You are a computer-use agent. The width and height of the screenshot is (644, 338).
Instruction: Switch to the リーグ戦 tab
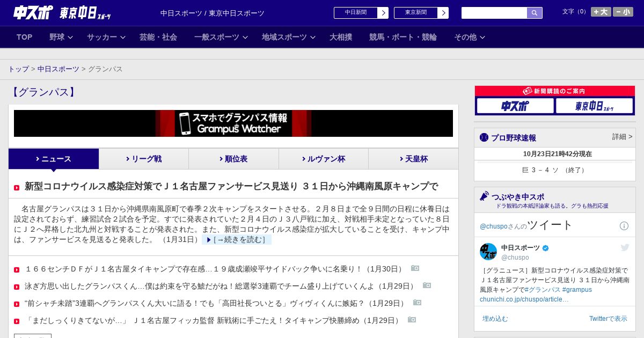coord(144,159)
